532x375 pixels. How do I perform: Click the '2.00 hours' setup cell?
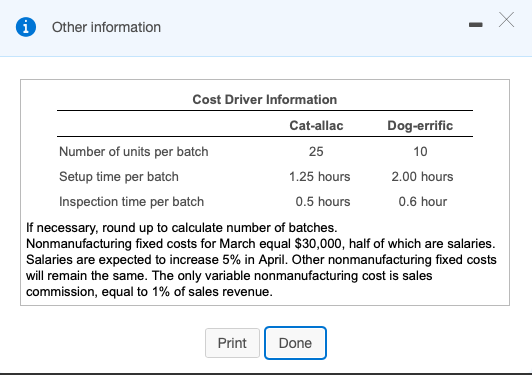click(x=422, y=177)
